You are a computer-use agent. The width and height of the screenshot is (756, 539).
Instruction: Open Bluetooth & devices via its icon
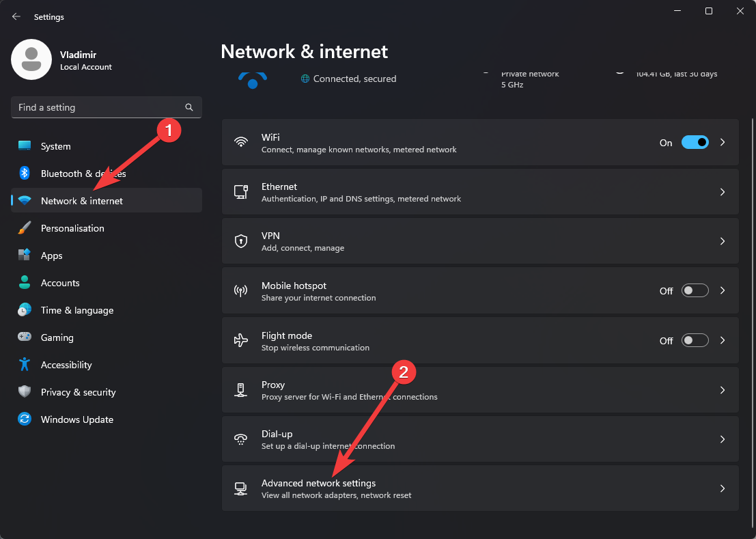[25, 174]
